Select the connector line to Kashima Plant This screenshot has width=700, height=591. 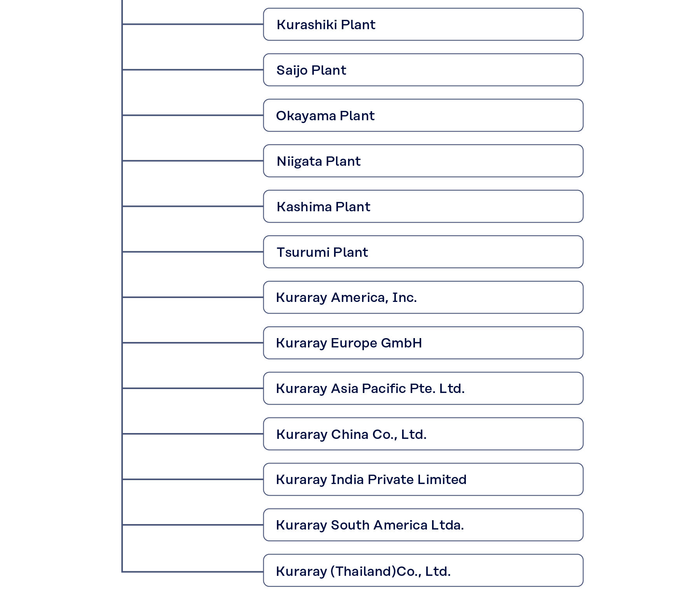pos(193,206)
